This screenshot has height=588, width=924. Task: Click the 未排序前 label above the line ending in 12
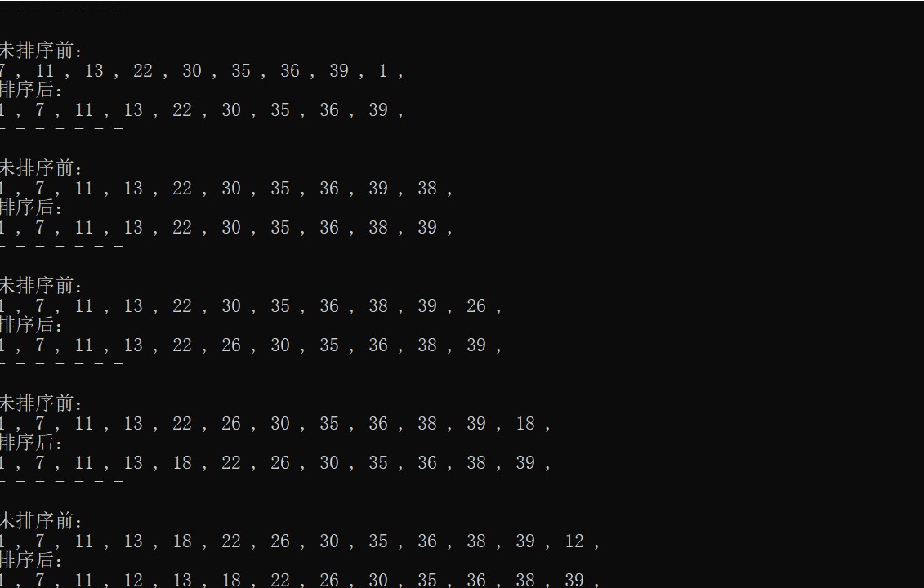[41, 521]
